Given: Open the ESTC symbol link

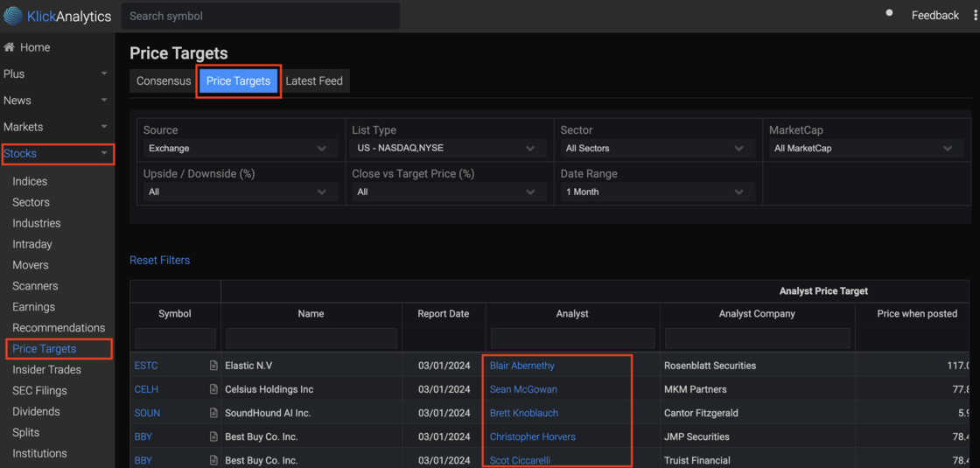Looking at the screenshot, I should point(146,366).
